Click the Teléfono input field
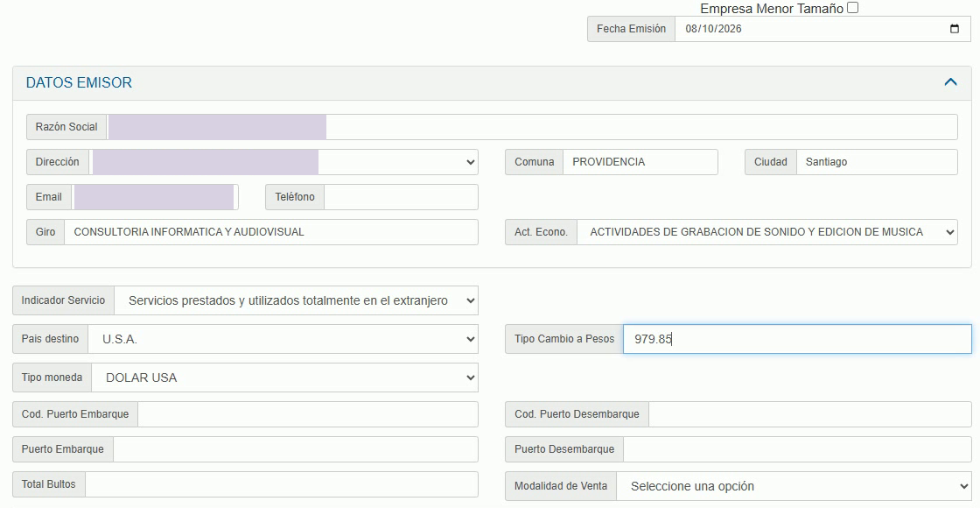The image size is (980, 508). 401,197
